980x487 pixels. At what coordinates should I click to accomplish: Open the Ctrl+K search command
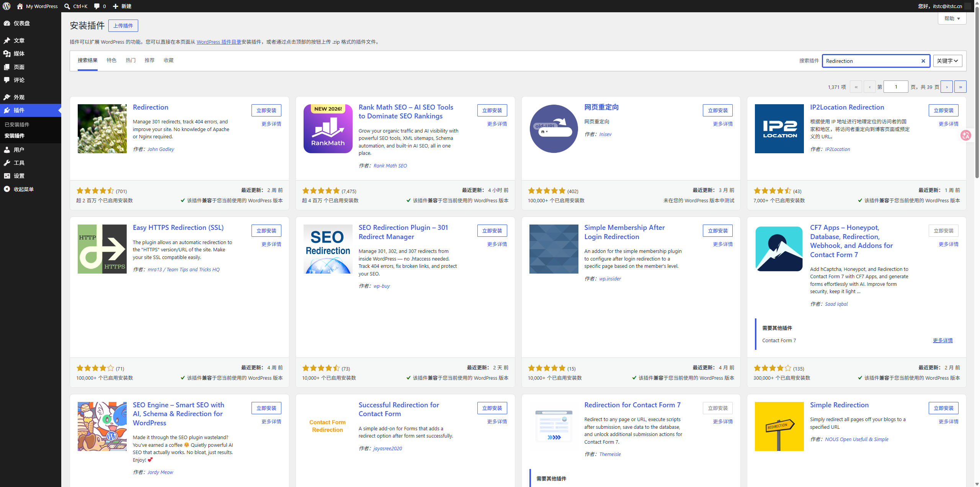tap(76, 6)
